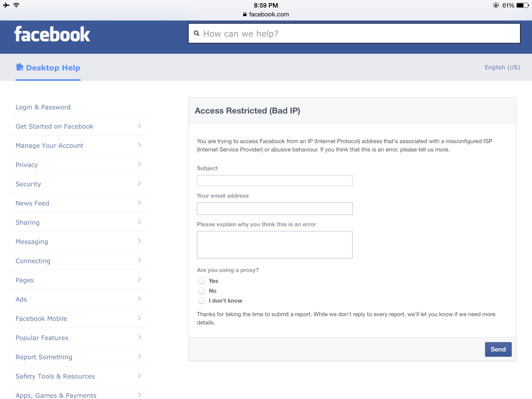Tap the airplane mode icon

[6, 5]
